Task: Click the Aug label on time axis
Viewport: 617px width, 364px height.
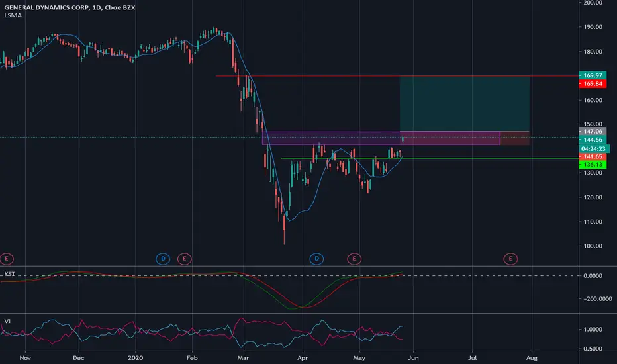Action: (x=532, y=358)
